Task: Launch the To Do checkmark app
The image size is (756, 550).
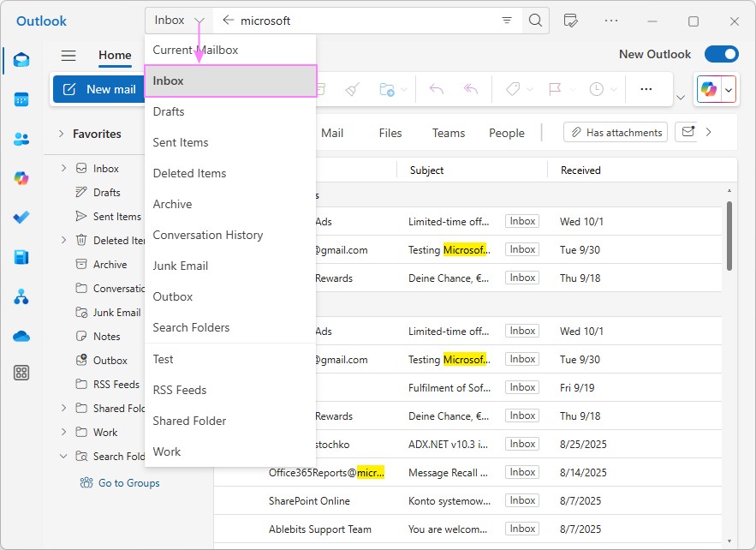Action: 21,218
